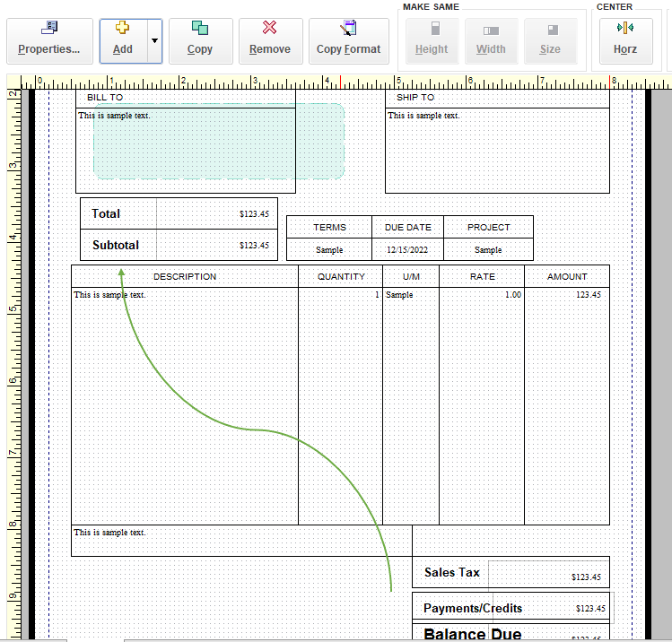Click the Copy Format button

pos(349,41)
